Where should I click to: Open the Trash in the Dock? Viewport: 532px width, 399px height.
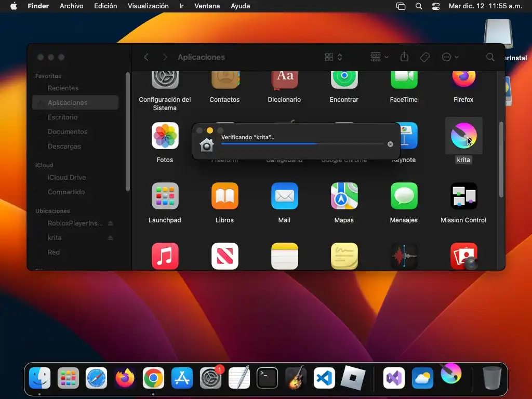[492, 378]
